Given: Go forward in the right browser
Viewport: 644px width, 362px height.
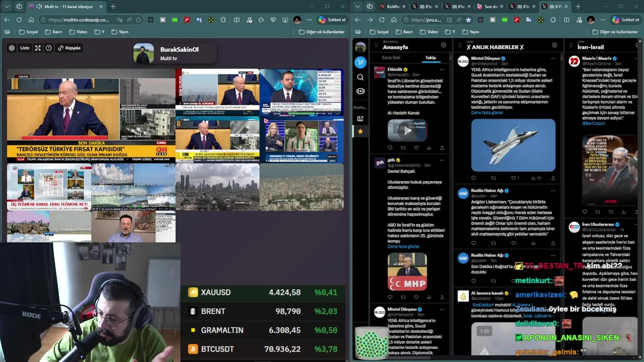Looking at the screenshot, I should click(370, 20).
